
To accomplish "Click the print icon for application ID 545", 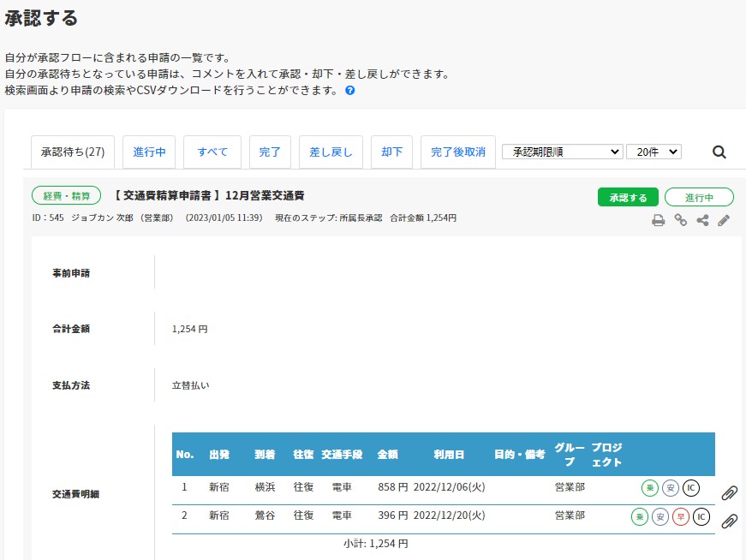I will 658,220.
